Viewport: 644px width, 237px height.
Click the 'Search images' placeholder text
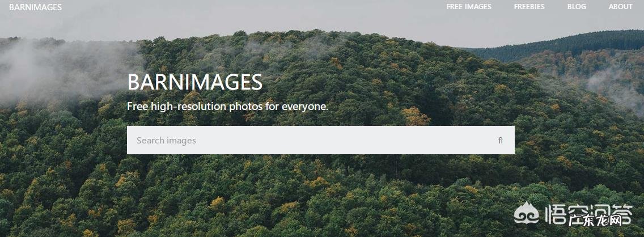(166, 141)
